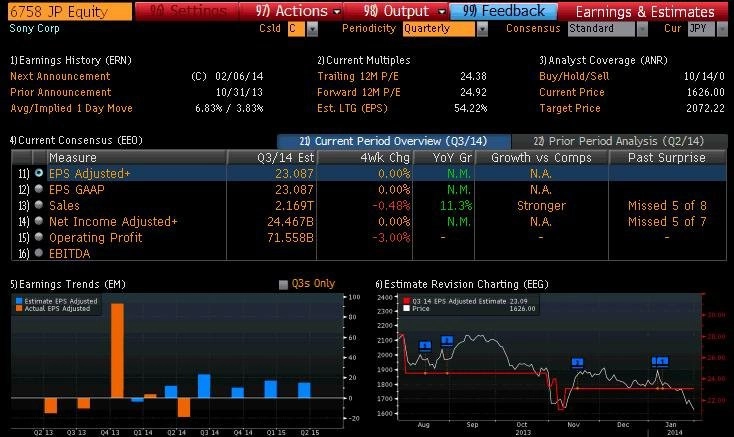This screenshot has height=437, width=734.
Task: Click the Quarterly periodicity field
Action: point(439,29)
